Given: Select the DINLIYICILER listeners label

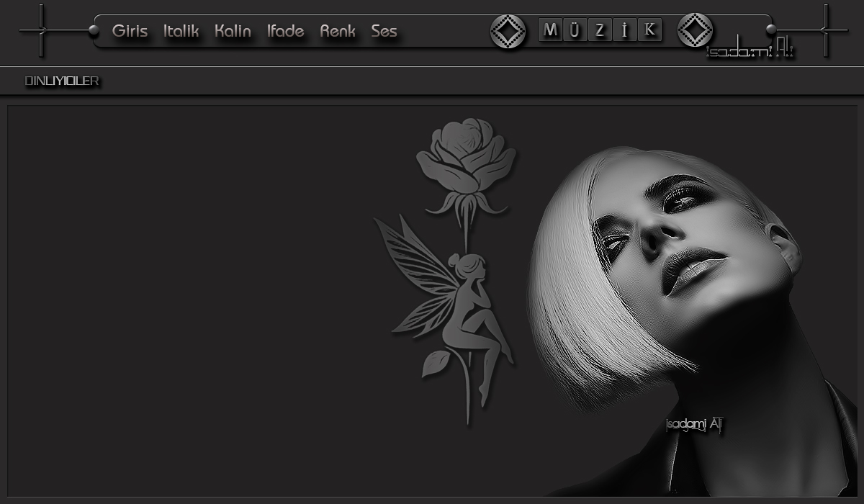Looking at the screenshot, I should click(x=62, y=81).
